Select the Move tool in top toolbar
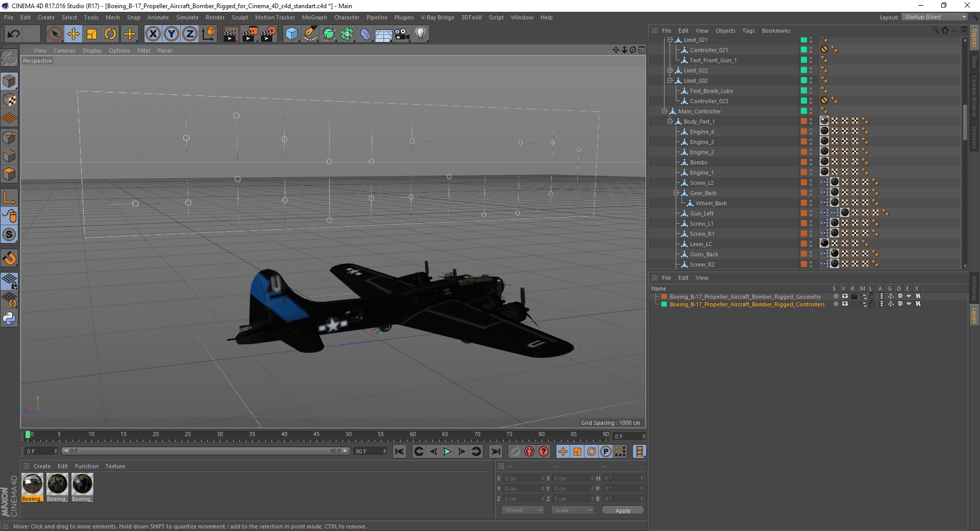This screenshot has width=980, height=531. 73,34
